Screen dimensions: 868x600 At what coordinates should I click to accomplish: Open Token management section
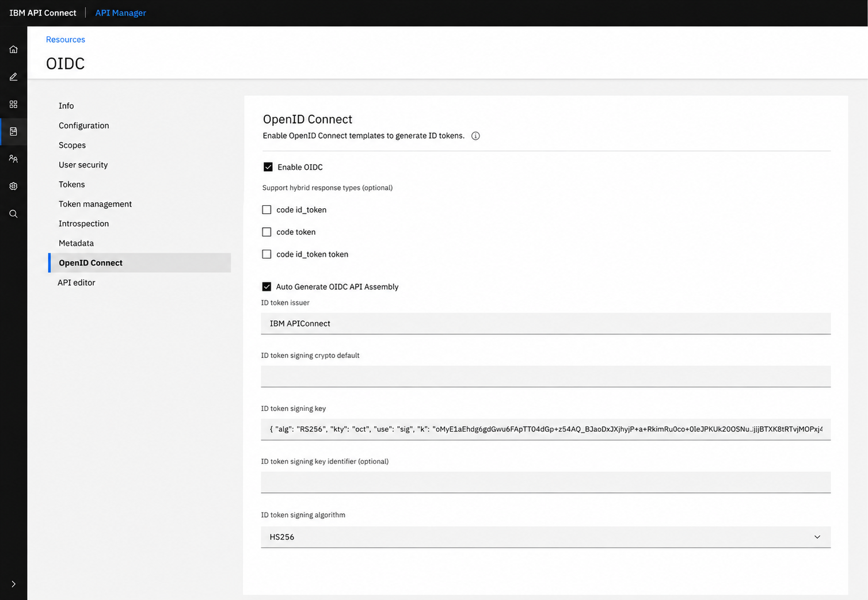pos(95,204)
